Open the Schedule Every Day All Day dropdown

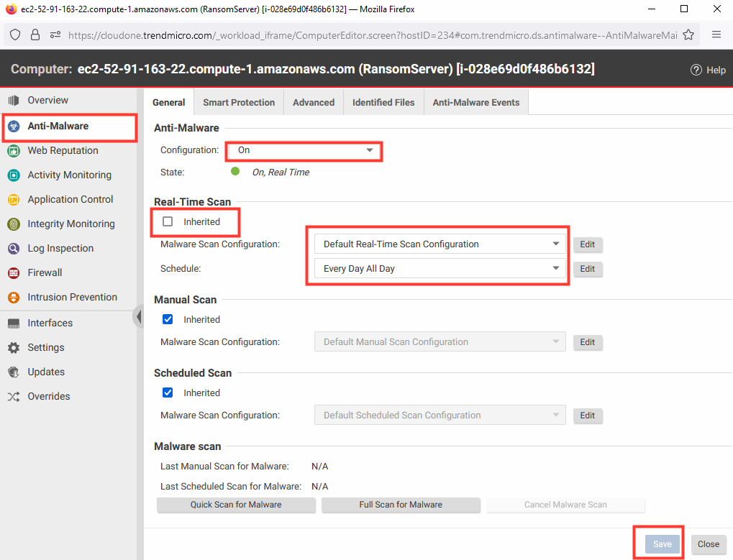[x=440, y=269]
